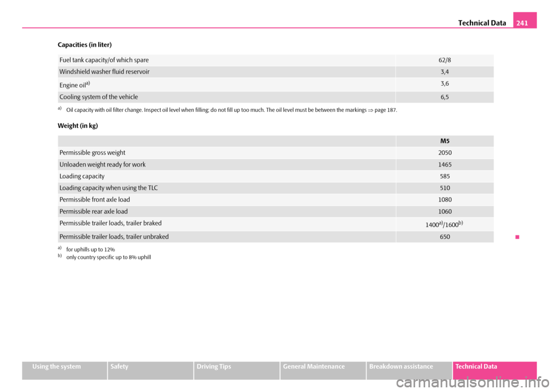
Task: Click the Weight (in kg) heading
Action: pyautogui.click(x=77, y=126)
